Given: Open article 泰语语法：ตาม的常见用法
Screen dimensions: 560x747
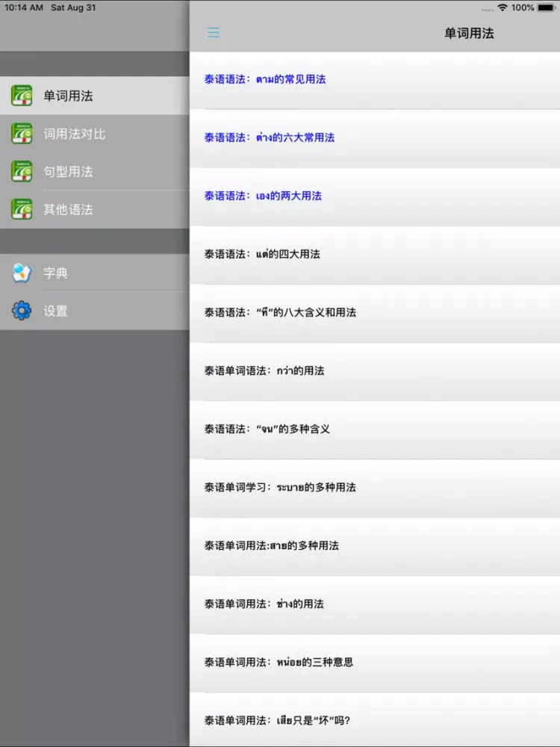Looking at the screenshot, I should click(x=375, y=80).
